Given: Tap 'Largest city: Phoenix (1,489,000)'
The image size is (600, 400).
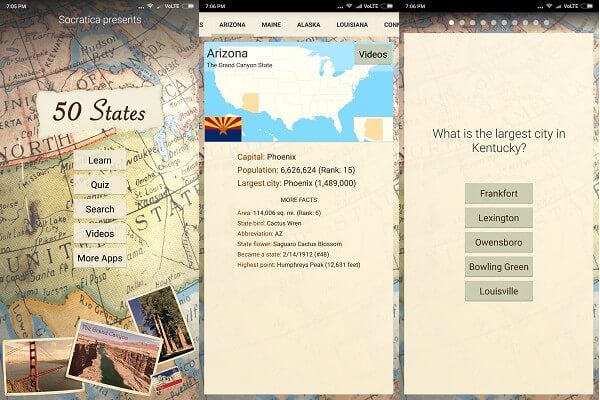Looking at the screenshot, I should click(297, 183).
